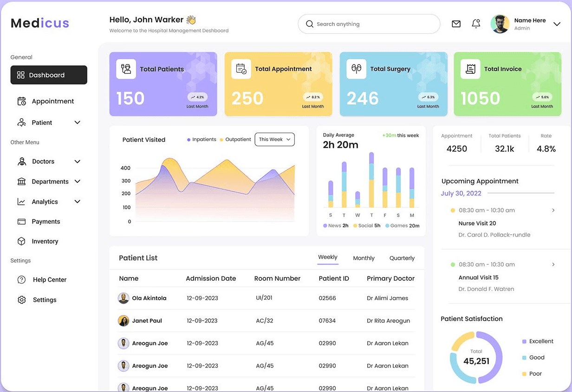Expand the Doctors menu chevron
This screenshot has height=392, width=572.
(x=78, y=161)
